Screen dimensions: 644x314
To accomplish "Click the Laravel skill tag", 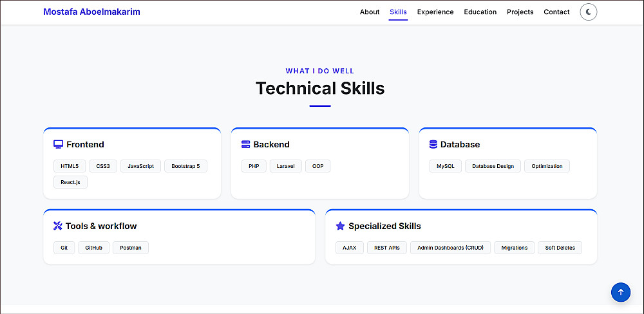I will [x=286, y=166].
